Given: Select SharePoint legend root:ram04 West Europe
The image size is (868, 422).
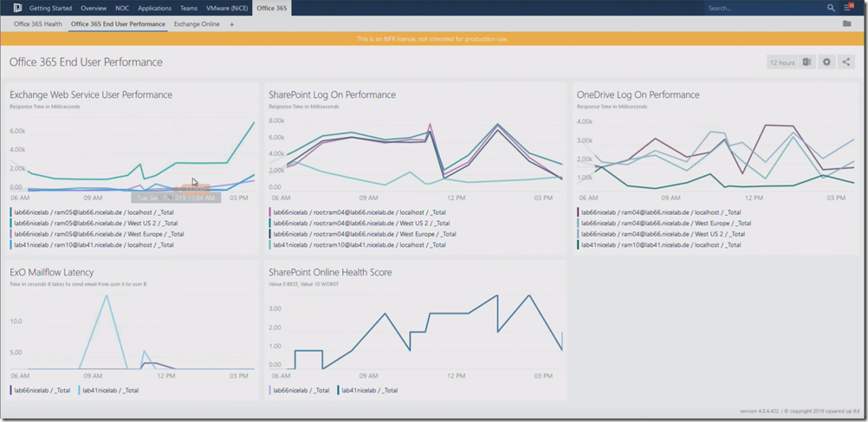Looking at the screenshot, I should [363, 234].
